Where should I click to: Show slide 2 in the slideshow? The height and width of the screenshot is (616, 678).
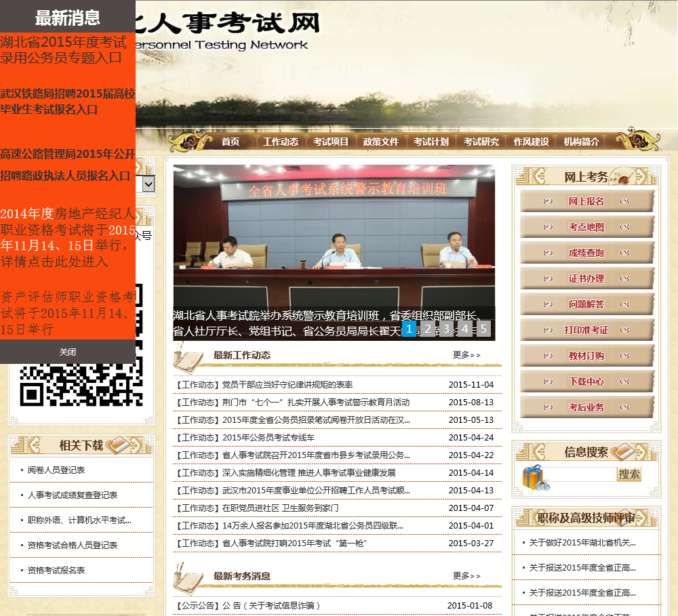point(428,329)
